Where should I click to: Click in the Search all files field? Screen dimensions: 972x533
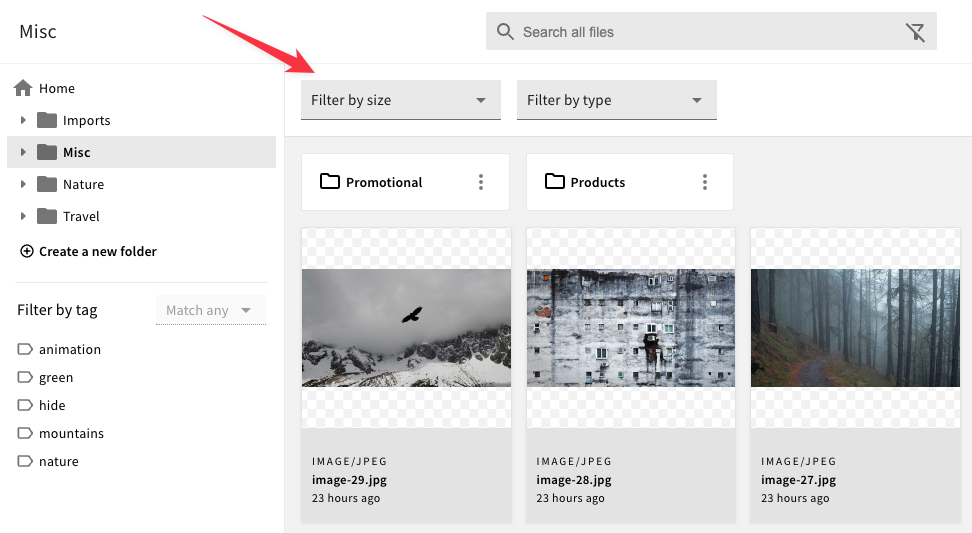700,32
